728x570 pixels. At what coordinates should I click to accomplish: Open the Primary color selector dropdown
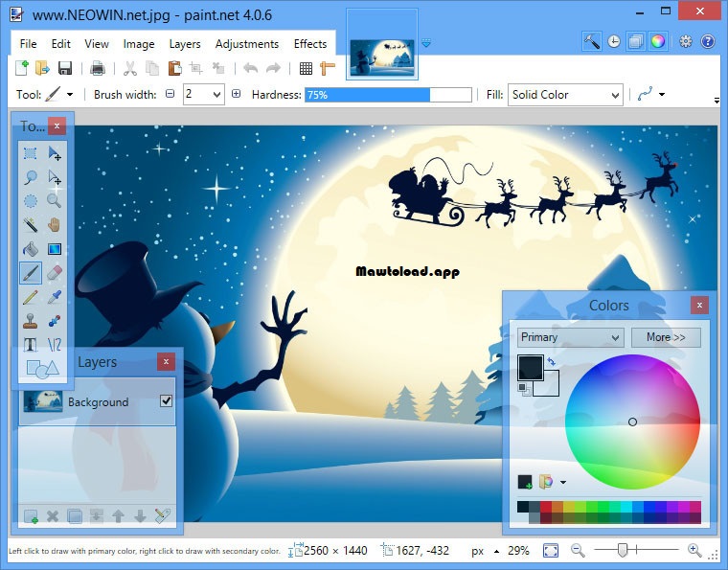click(x=571, y=337)
